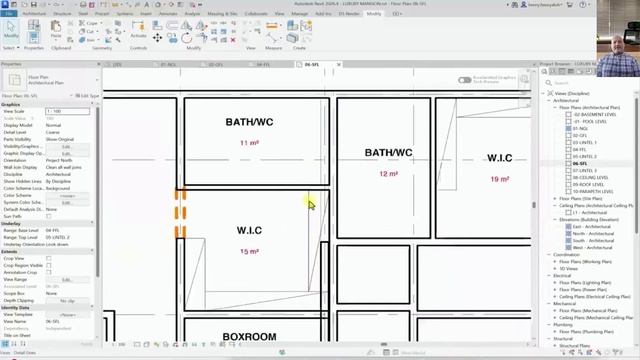The height and width of the screenshot is (360, 640).
Task: Click View Range Edit button
Action: (x=67, y=280)
